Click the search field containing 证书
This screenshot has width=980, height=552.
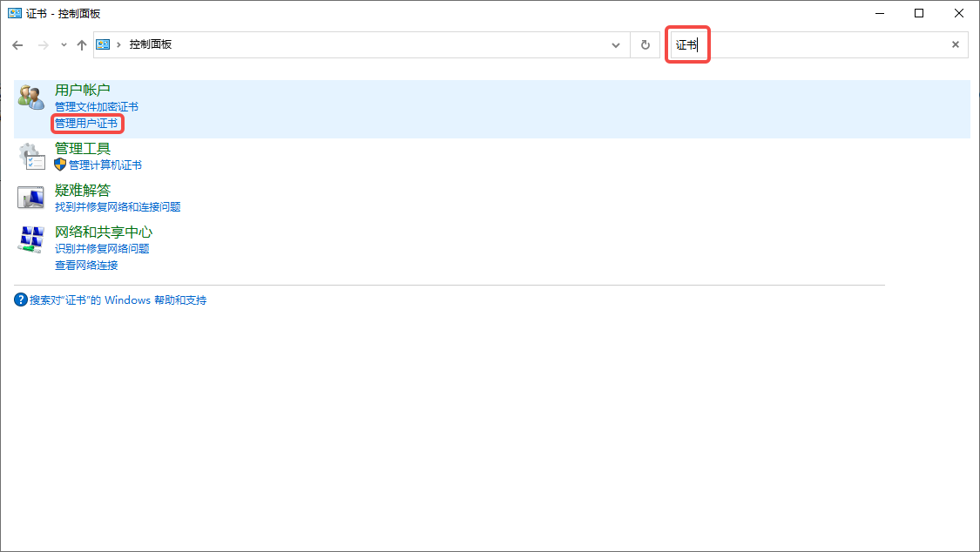[819, 44]
